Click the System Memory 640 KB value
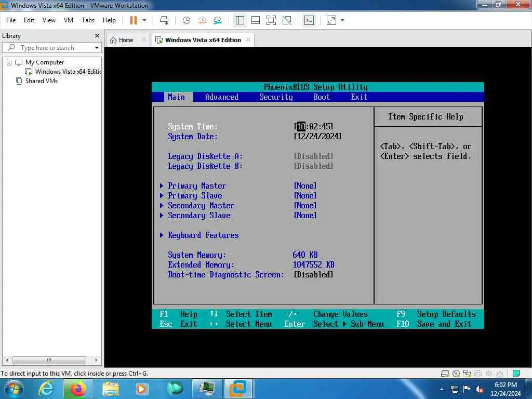532x399 pixels. click(x=305, y=255)
